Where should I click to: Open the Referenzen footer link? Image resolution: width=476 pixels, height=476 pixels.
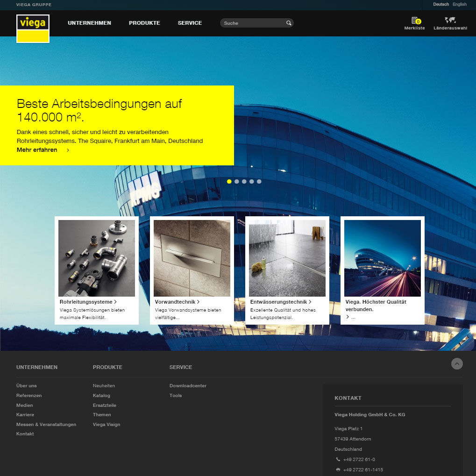pos(29,396)
